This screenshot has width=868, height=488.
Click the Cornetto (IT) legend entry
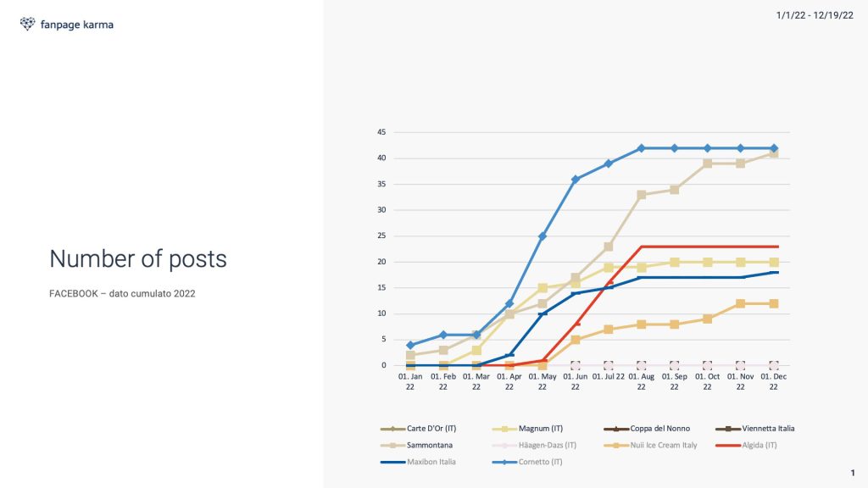(x=527, y=462)
